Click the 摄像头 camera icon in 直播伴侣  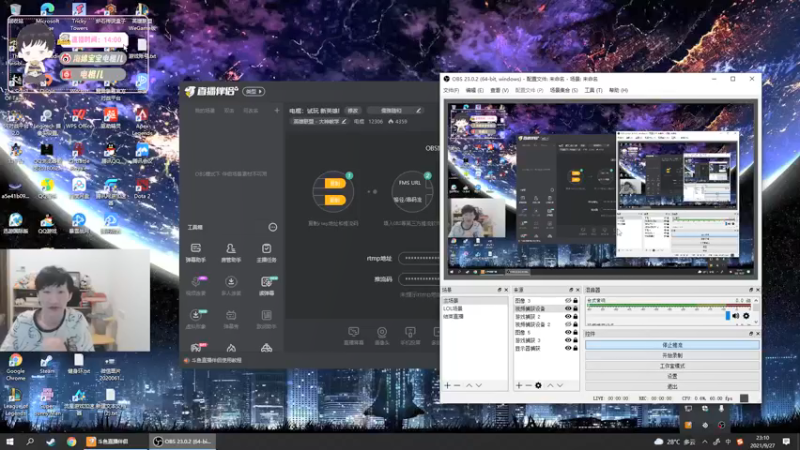pos(382,336)
